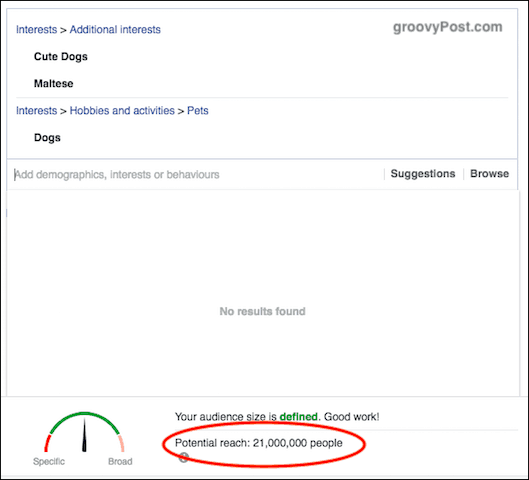The height and width of the screenshot is (480, 529).
Task: Open the Pets category link
Action: [x=198, y=110]
